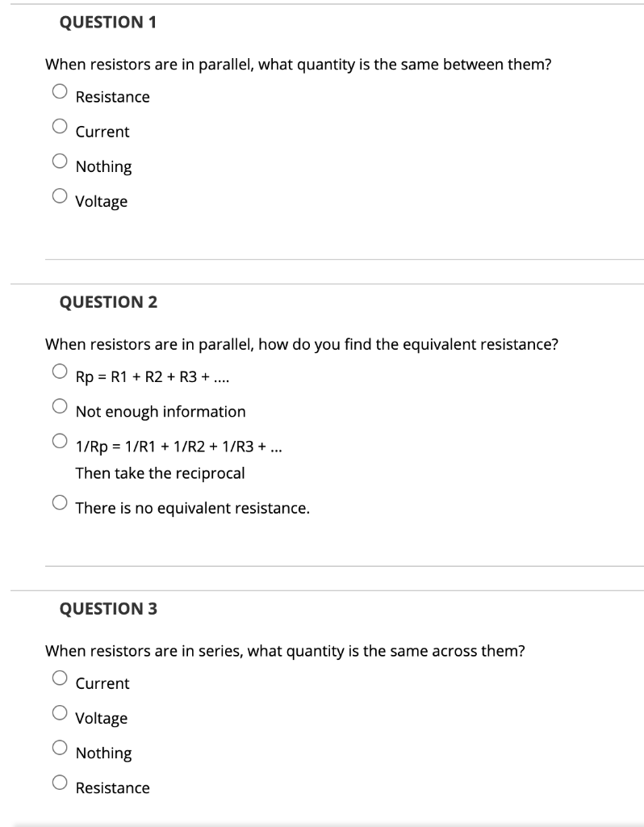Click the Question 1 prompt text about parallel resistors

click(299, 65)
